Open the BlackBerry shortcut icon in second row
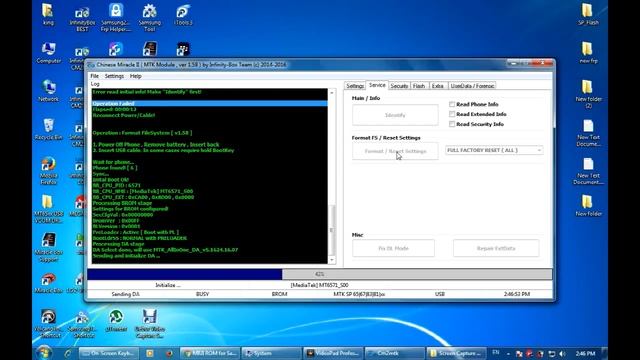The width and height of the screenshot is (640, 360). pos(183,49)
